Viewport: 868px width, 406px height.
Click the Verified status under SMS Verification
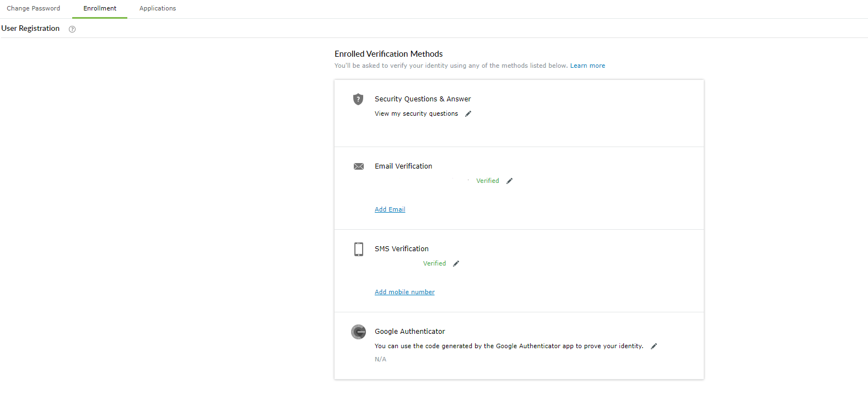tap(434, 263)
